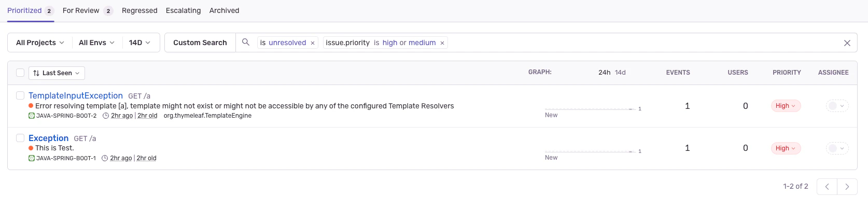This screenshot has height=210, width=868.
Task: Open the Regressed tab
Action: pyautogui.click(x=139, y=10)
